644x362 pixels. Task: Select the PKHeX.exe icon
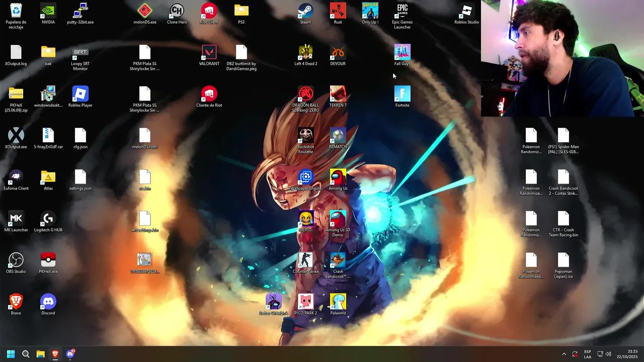[x=48, y=260]
